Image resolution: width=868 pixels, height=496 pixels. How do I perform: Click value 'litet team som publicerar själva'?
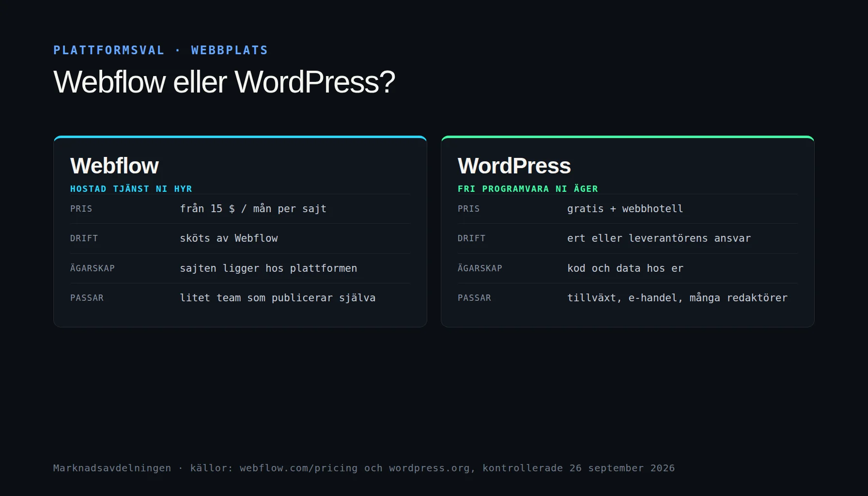pyautogui.click(x=278, y=298)
